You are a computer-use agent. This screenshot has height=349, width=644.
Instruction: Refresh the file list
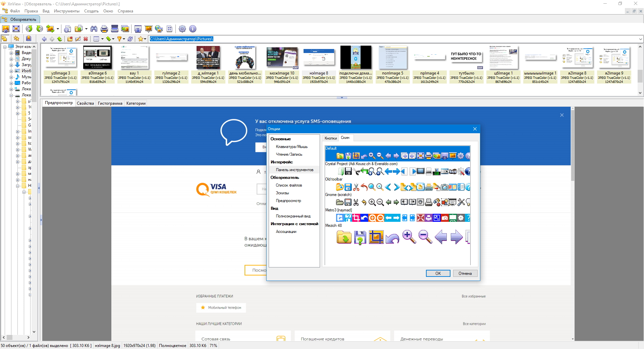pos(130,39)
